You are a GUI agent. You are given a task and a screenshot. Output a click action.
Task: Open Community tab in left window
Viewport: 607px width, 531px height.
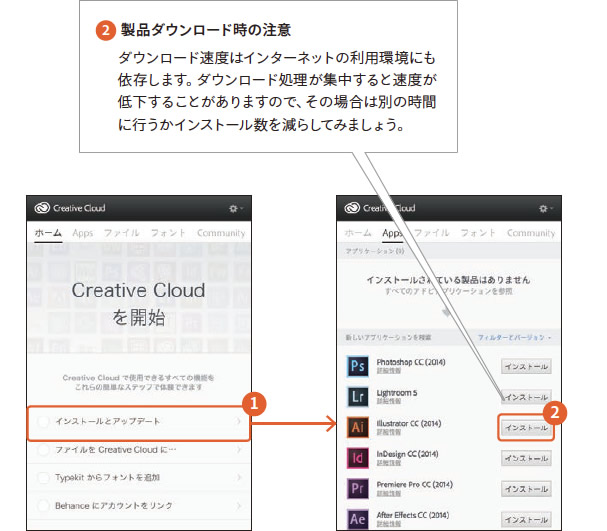tap(221, 233)
